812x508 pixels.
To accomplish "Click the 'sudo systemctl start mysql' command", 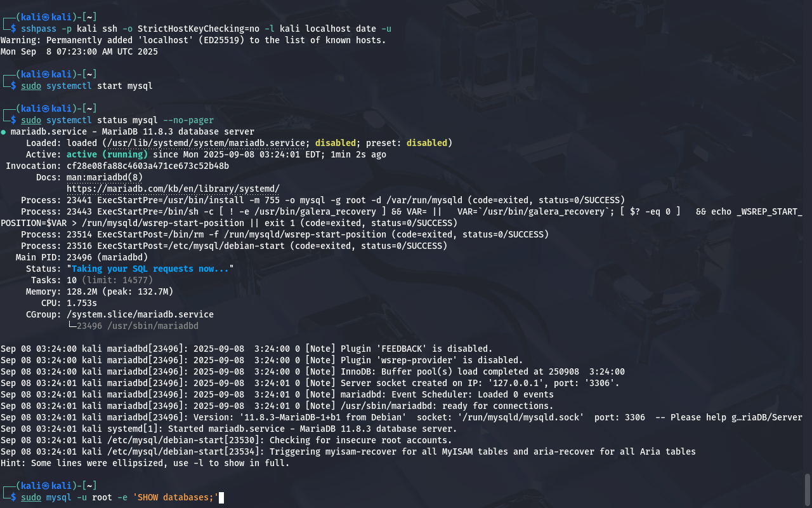I will (x=87, y=86).
